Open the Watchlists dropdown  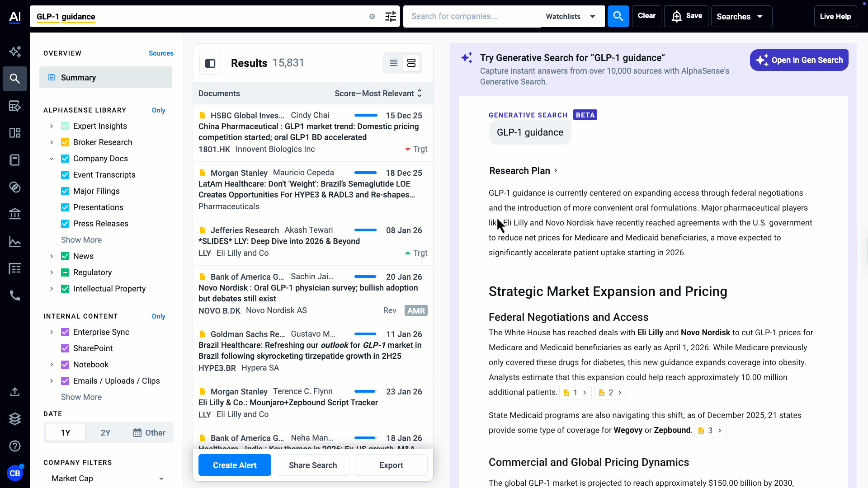click(x=571, y=17)
